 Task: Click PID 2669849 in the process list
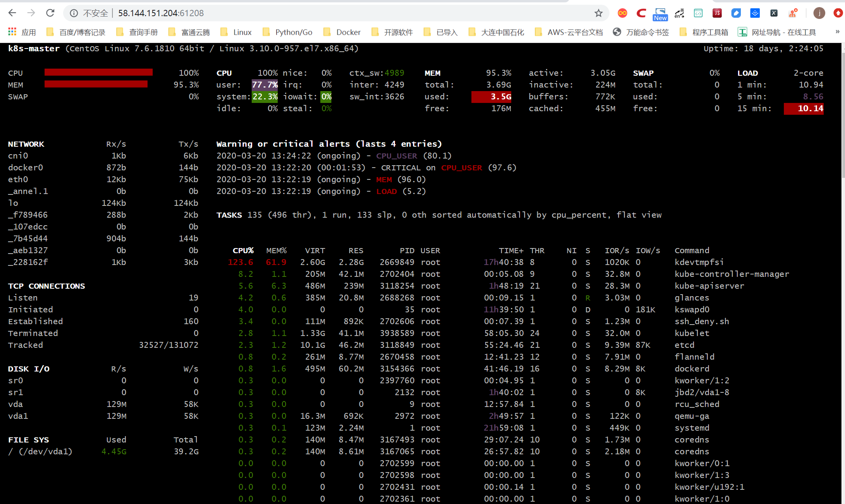tap(397, 262)
